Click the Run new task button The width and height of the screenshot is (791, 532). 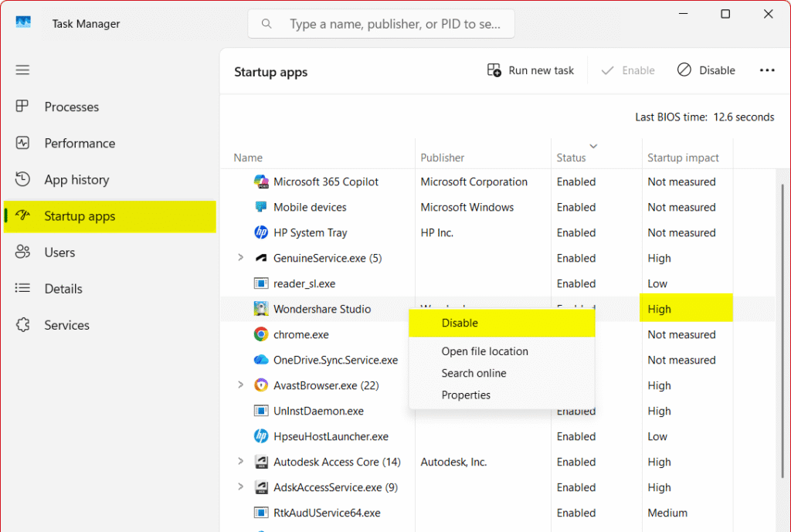pos(530,70)
